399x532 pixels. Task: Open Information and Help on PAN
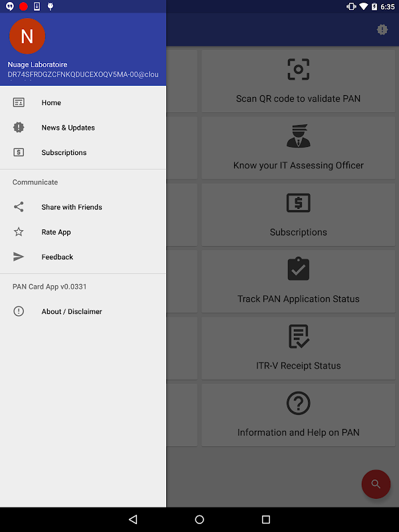(298, 415)
